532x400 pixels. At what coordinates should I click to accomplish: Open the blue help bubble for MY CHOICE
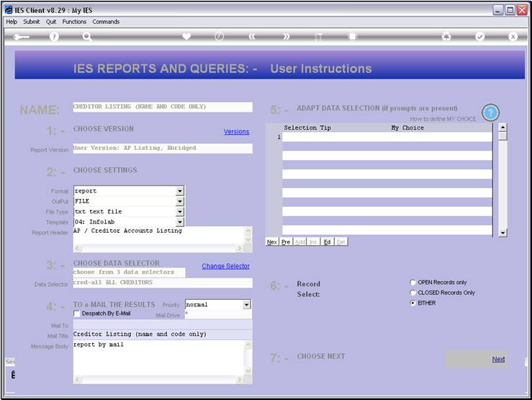pyautogui.click(x=490, y=112)
